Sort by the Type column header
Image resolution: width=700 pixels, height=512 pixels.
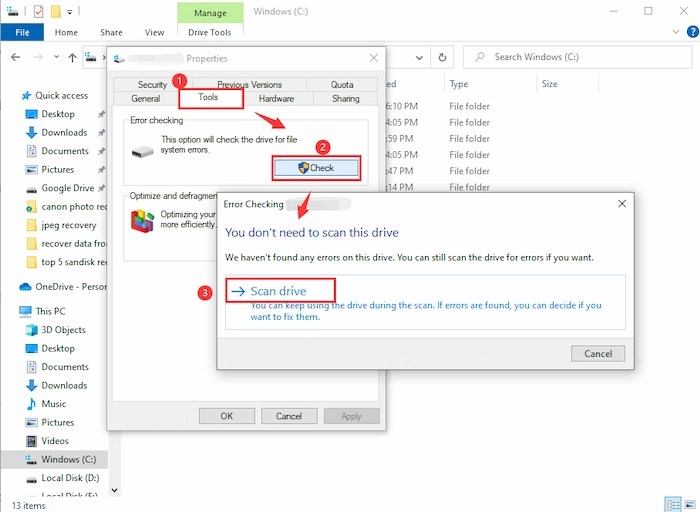click(x=458, y=84)
